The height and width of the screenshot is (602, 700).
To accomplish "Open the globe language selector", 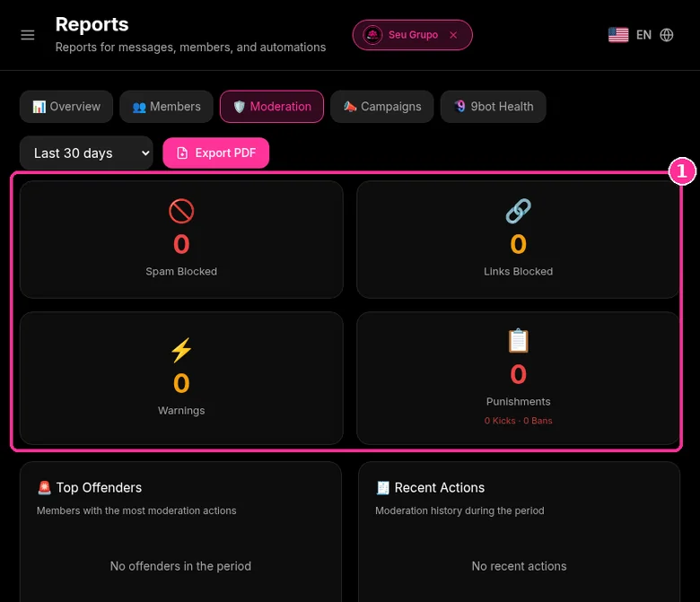I will [667, 35].
